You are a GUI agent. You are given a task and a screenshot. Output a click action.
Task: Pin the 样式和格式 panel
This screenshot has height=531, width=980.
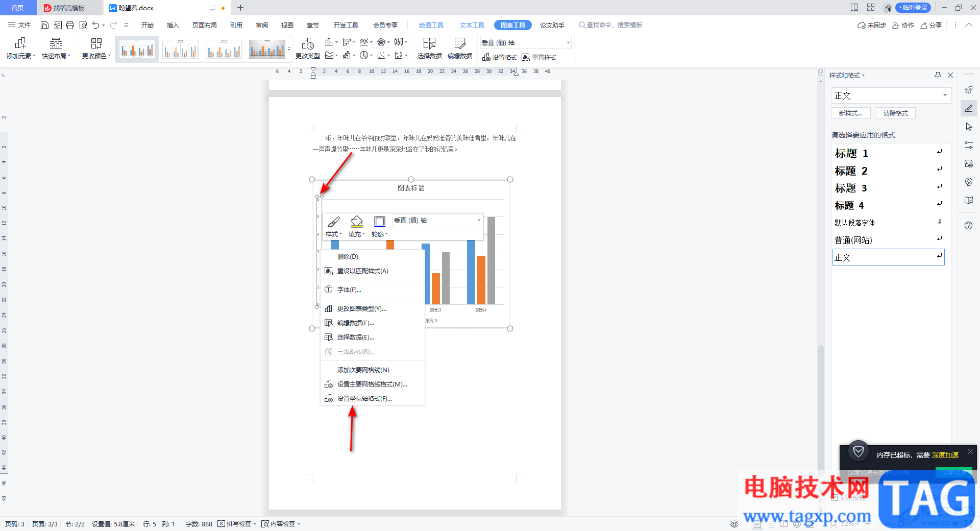938,75
